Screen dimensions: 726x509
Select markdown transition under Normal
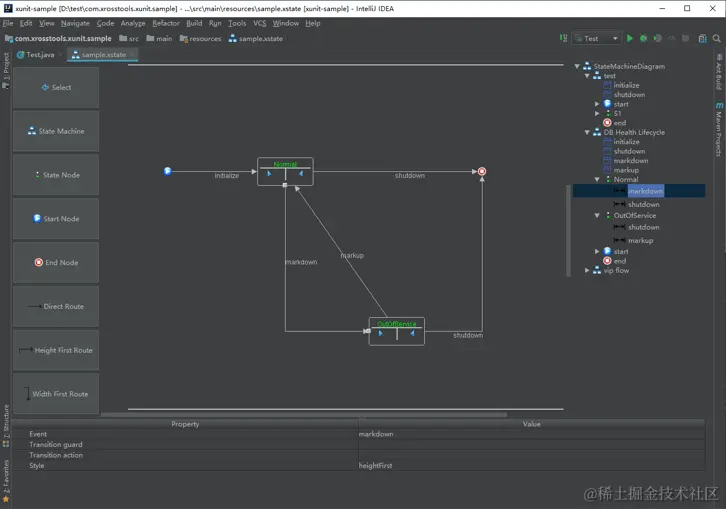pyautogui.click(x=645, y=191)
